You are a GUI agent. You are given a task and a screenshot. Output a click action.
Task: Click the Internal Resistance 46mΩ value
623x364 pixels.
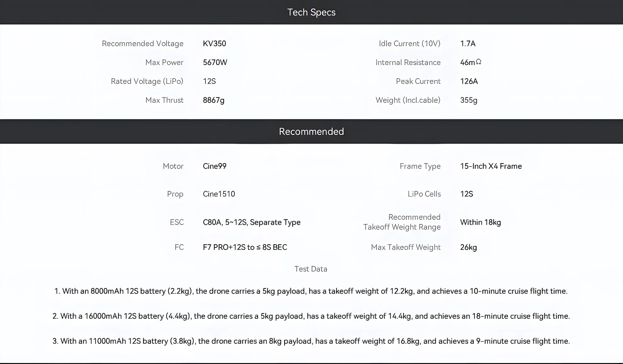[471, 62]
